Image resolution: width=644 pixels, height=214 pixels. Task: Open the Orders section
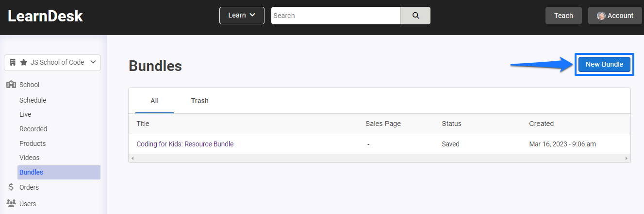29,187
